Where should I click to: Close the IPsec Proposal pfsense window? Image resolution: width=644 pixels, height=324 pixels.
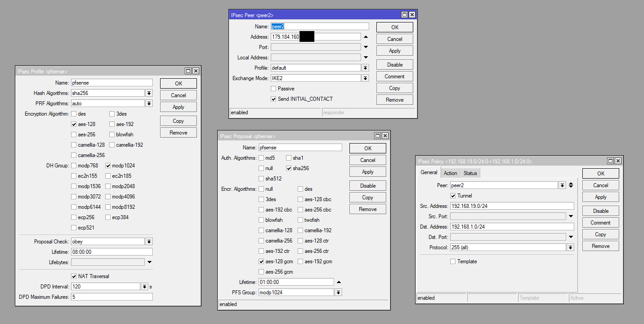click(385, 136)
